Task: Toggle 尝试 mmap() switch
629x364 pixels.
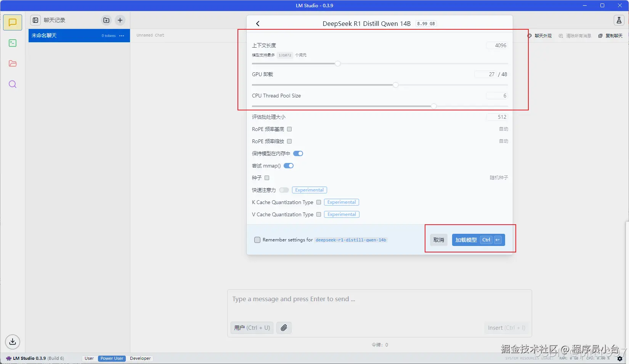Action: [x=289, y=166]
